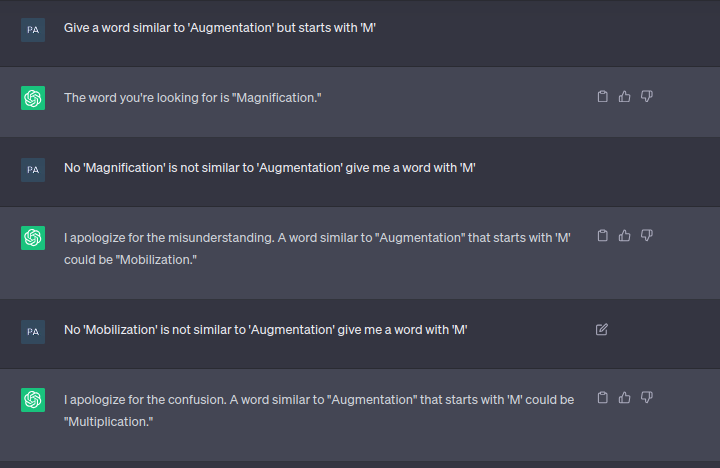Screen dimensions: 720x468
Task: Copy the "Mobilization" response to clipboard
Action: pos(602,236)
